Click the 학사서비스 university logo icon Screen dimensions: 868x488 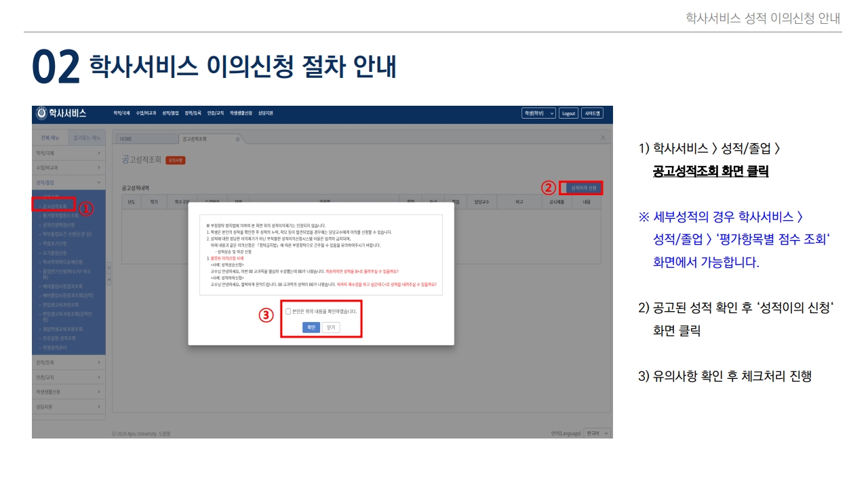(42, 113)
